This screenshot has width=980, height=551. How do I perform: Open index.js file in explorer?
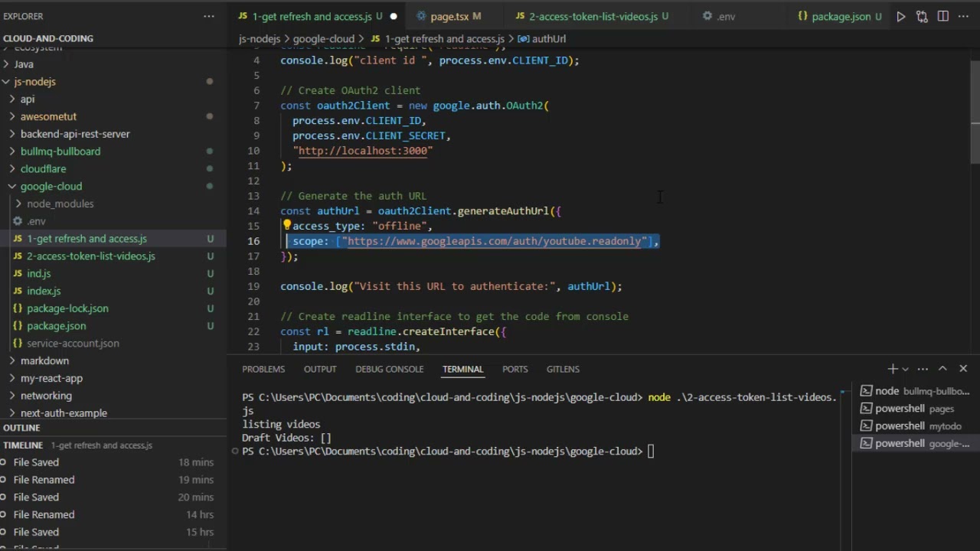point(113,291)
